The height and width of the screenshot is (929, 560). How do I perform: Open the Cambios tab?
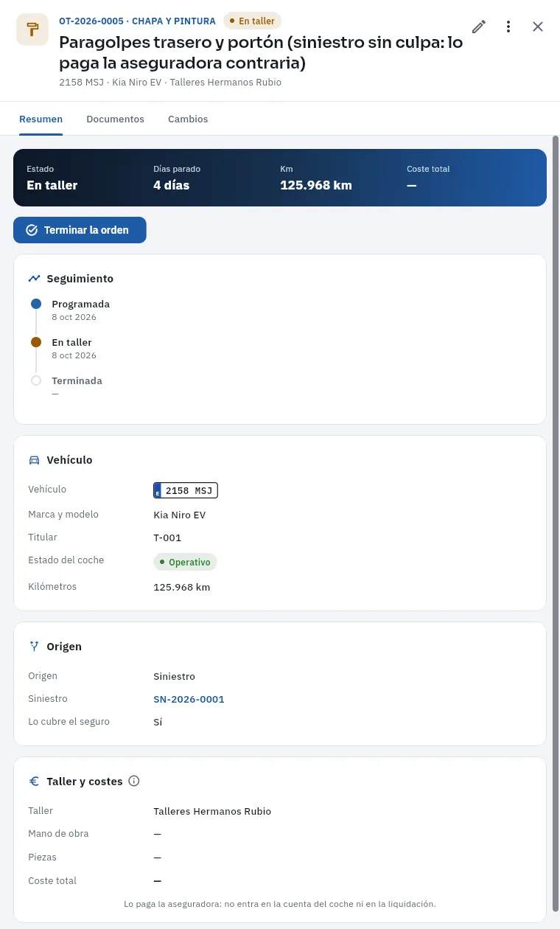[x=188, y=119]
